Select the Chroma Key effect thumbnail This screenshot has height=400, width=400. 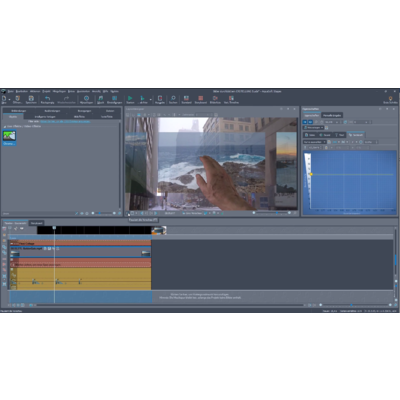click(9, 136)
